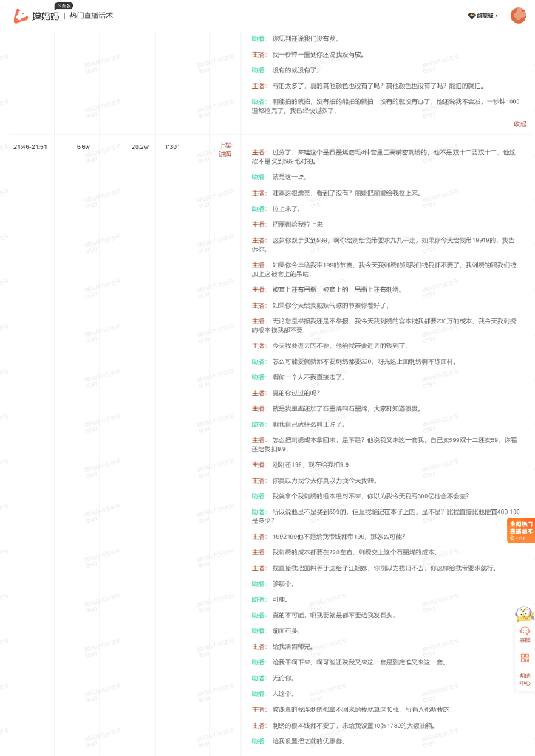Click the 客服 customer service icon
The height and width of the screenshot is (756, 535).
(x=525, y=634)
